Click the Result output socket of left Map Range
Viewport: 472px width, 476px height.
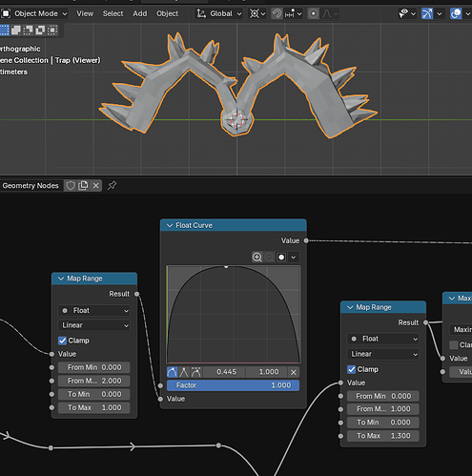[137, 294]
